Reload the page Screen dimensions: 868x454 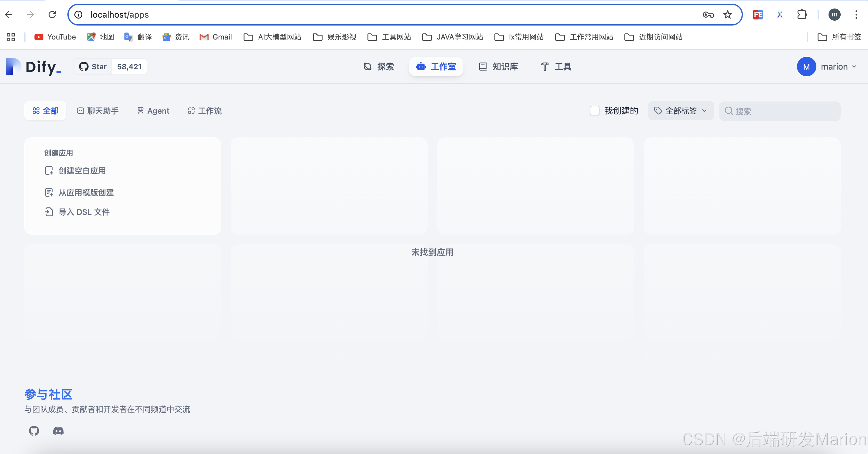coord(52,15)
